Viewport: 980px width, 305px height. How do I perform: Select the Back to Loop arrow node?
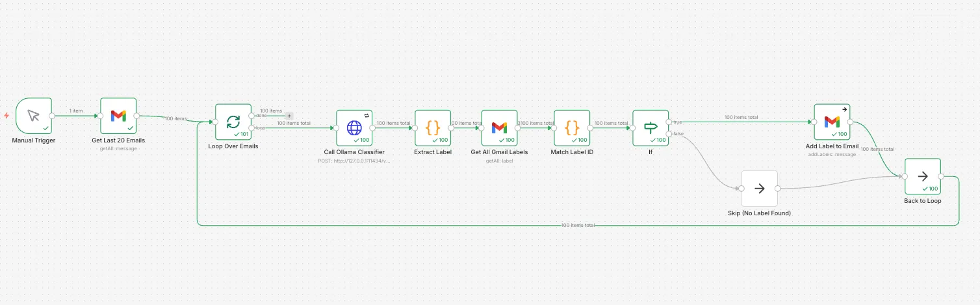tap(923, 176)
